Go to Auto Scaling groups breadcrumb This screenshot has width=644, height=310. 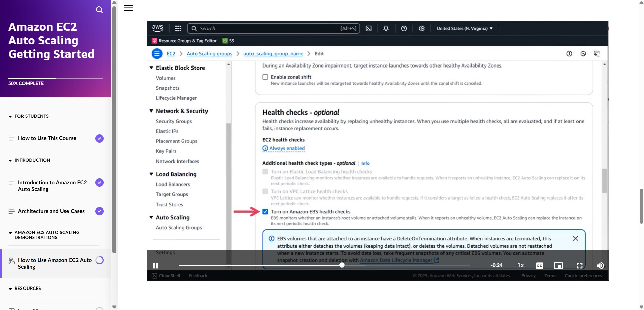tap(210, 54)
